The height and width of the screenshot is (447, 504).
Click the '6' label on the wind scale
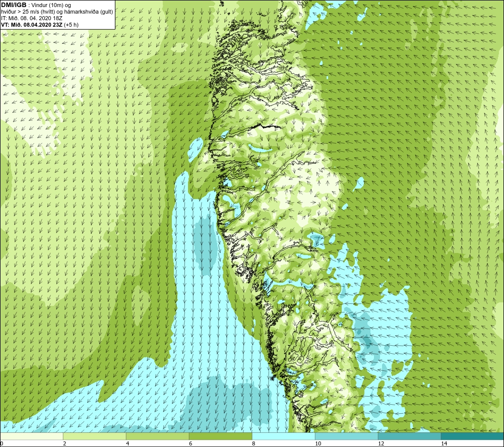tap(191, 444)
